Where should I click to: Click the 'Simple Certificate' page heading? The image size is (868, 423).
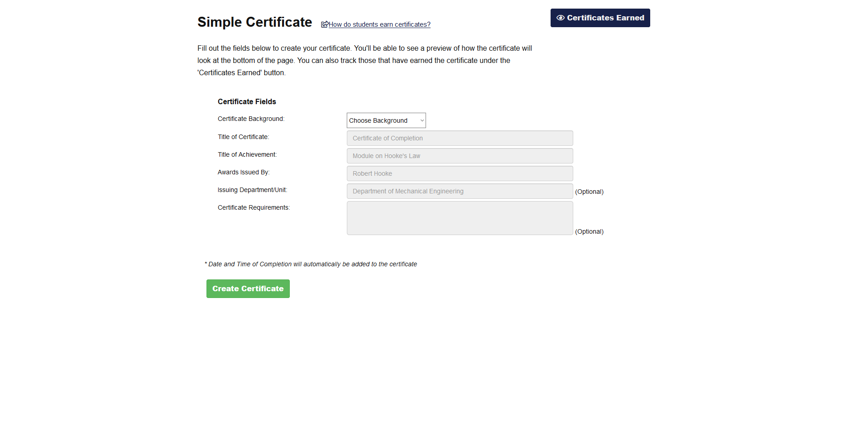(x=254, y=22)
